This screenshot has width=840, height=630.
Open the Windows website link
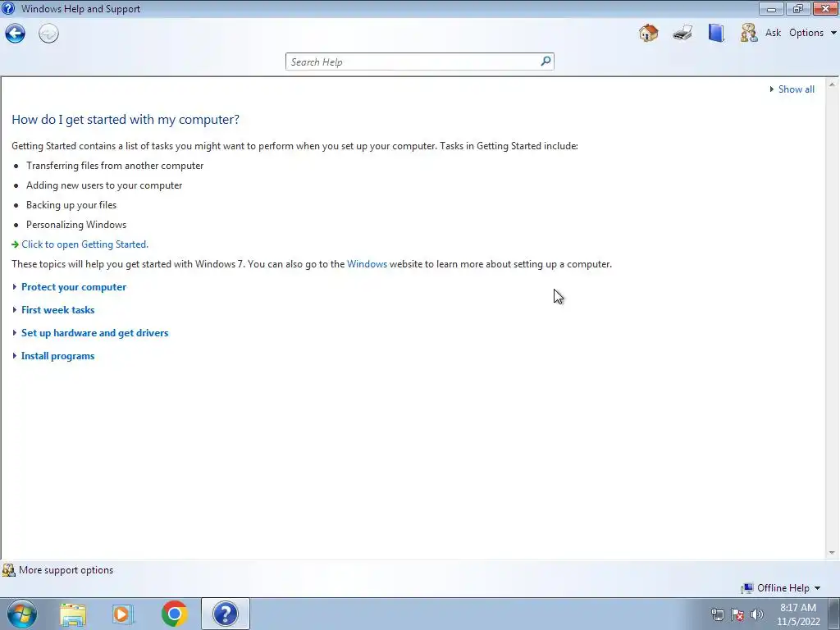click(x=367, y=264)
